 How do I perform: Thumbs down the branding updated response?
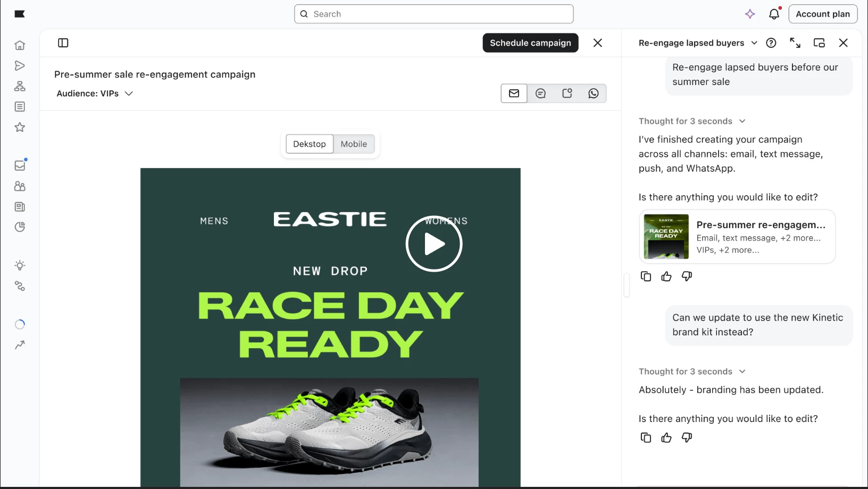[687, 437]
